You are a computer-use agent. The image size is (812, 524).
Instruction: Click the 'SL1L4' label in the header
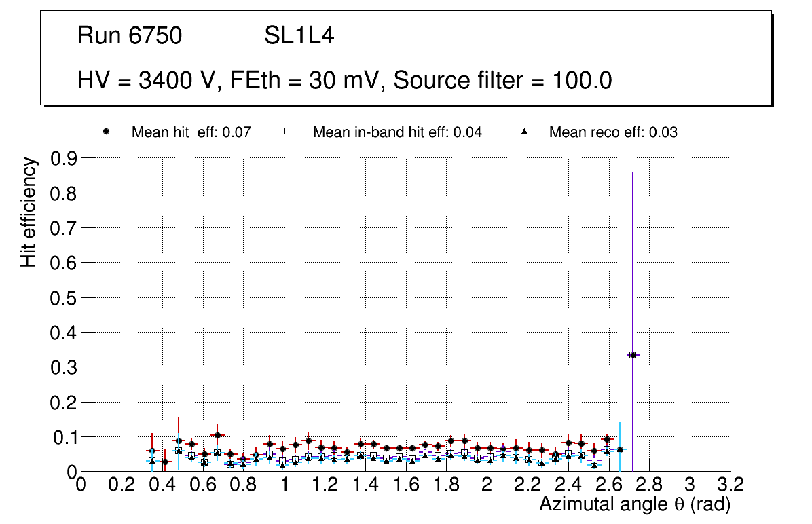point(299,36)
